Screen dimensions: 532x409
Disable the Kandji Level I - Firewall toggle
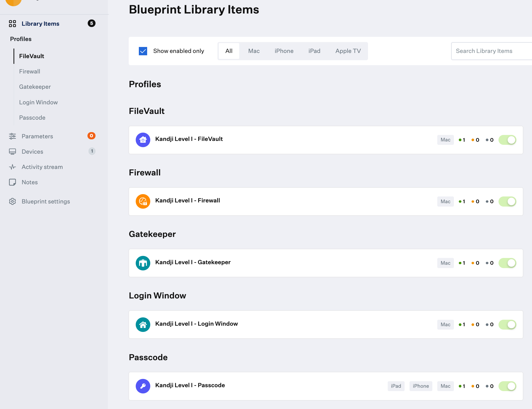pos(507,201)
